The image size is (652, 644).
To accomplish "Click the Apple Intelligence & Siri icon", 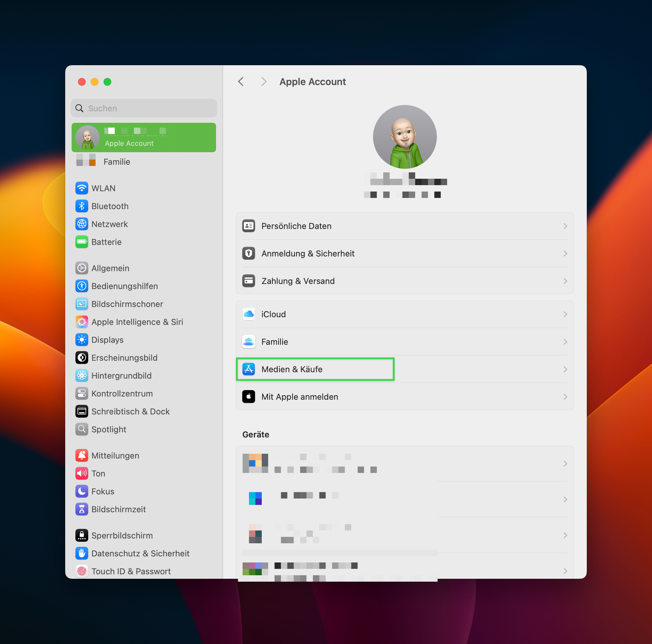I will [x=82, y=322].
